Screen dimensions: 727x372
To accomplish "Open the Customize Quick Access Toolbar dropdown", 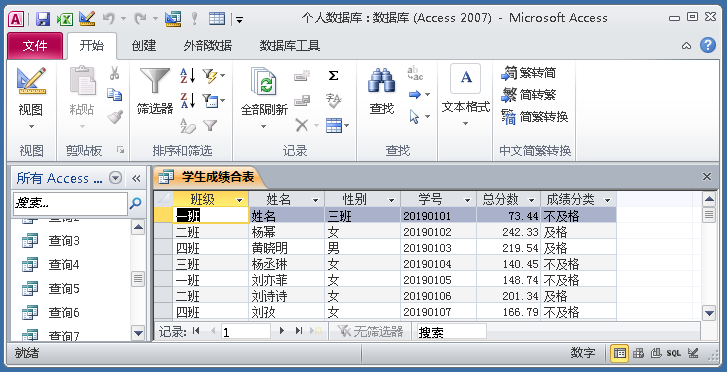I will [239, 19].
